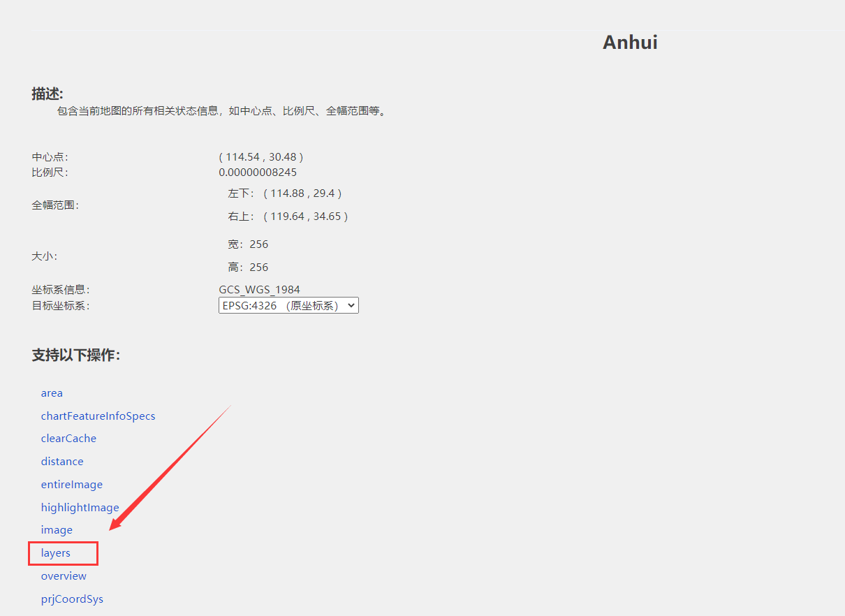The image size is (845, 616).
Task: Open the distance operation link
Action: coord(62,462)
